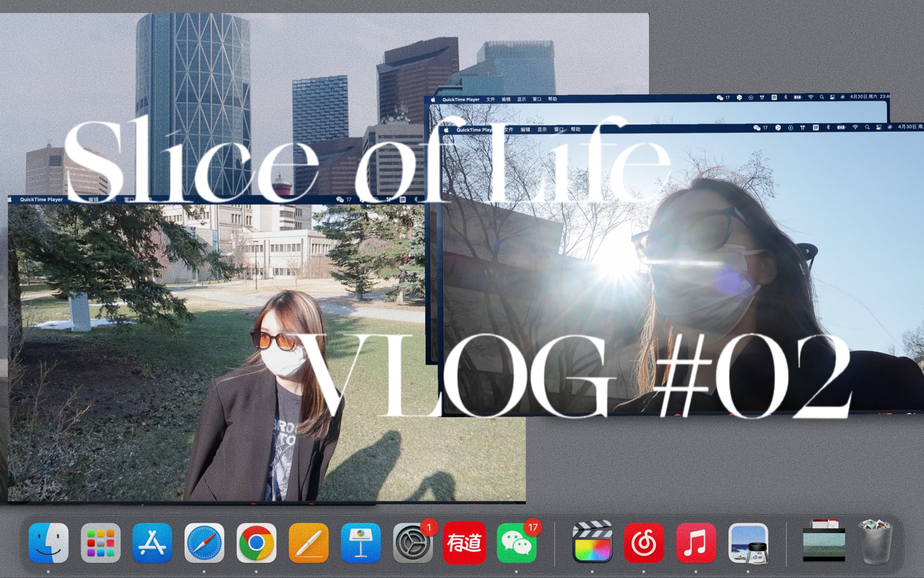Launch the App Store from the Dock
The image size is (924, 578).
(x=152, y=543)
